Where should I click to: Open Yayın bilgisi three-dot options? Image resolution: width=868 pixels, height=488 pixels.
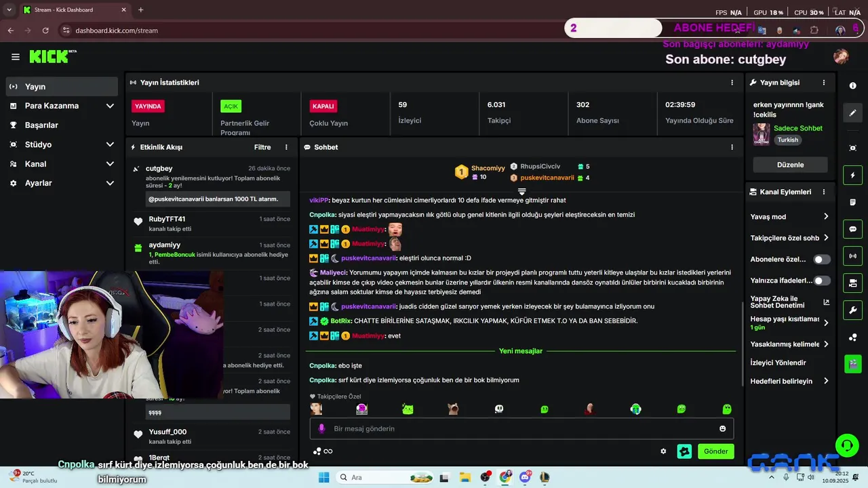(x=824, y=83)
